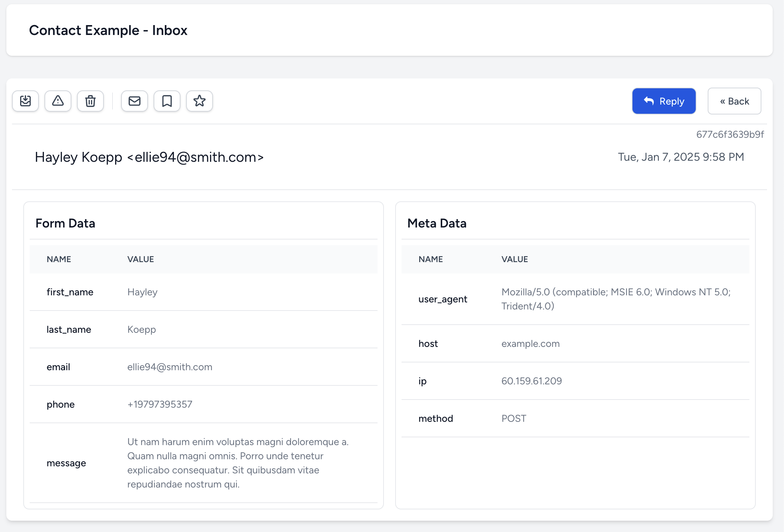Select the first_name value Hayley
The width and height of the screenshot is (784, 532).
tap(142, 292)
